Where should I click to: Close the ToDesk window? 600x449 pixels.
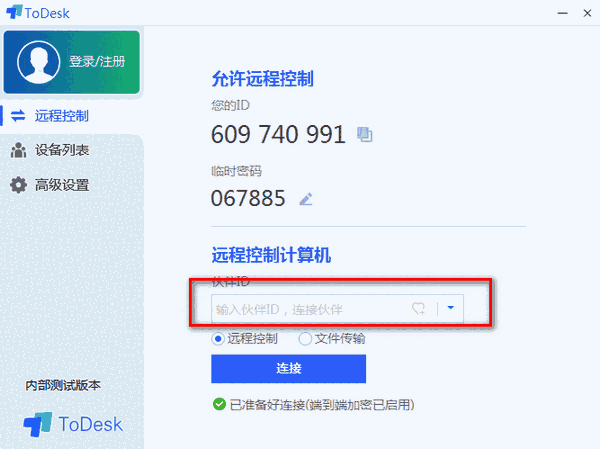[x=587, y=13]
